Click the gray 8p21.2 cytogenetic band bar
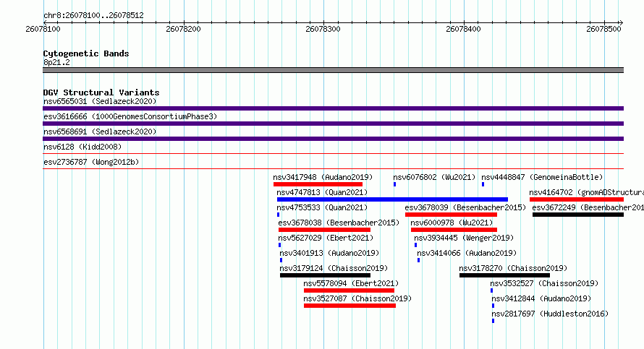 click(x=333, y=70)
